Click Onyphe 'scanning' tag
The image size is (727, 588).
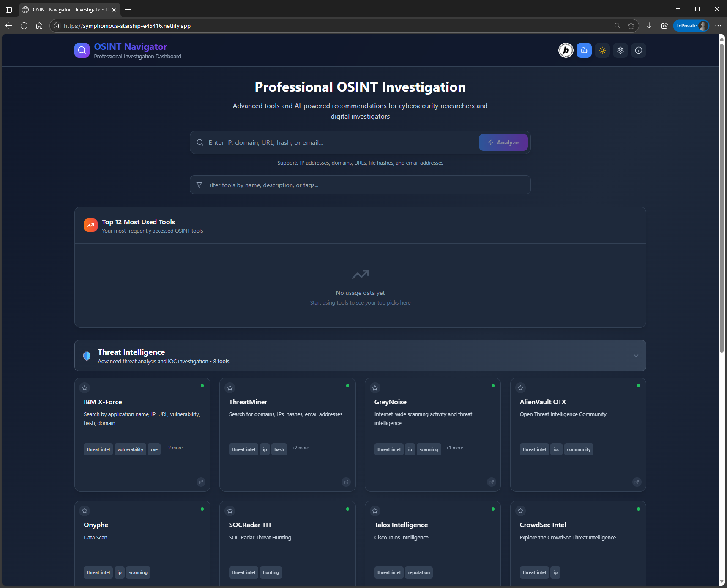click(x=138, y=572)
